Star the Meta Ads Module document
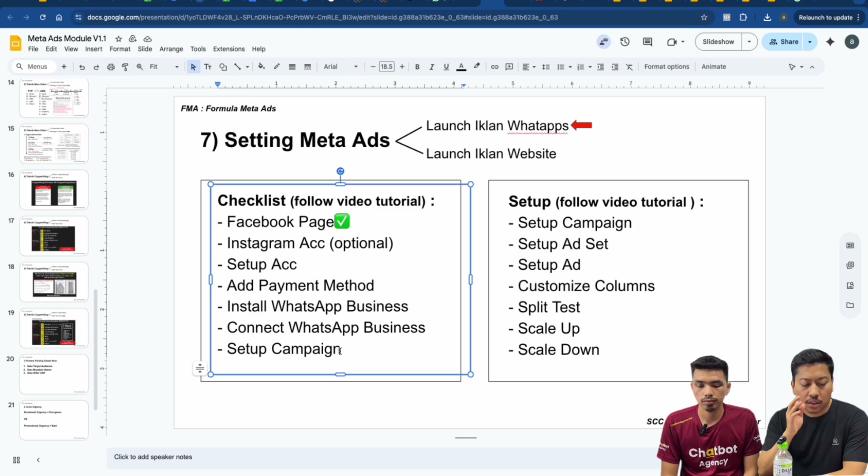868x476 pixels. click(118, 39)
